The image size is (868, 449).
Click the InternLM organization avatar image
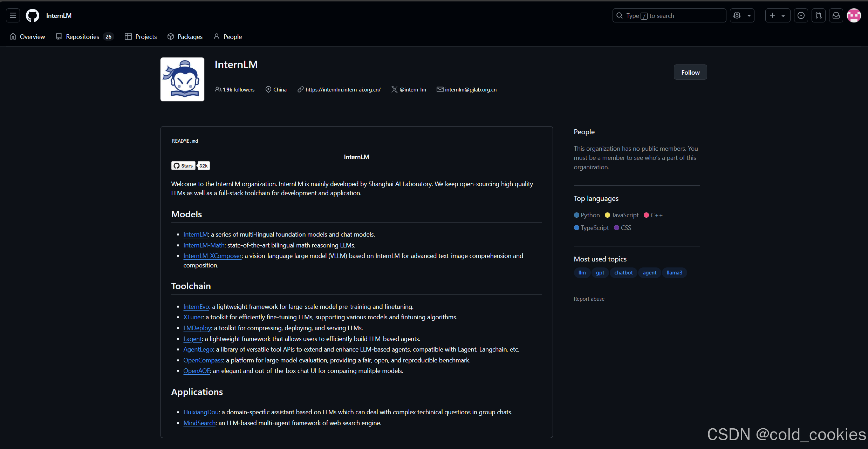coord(182,79)
